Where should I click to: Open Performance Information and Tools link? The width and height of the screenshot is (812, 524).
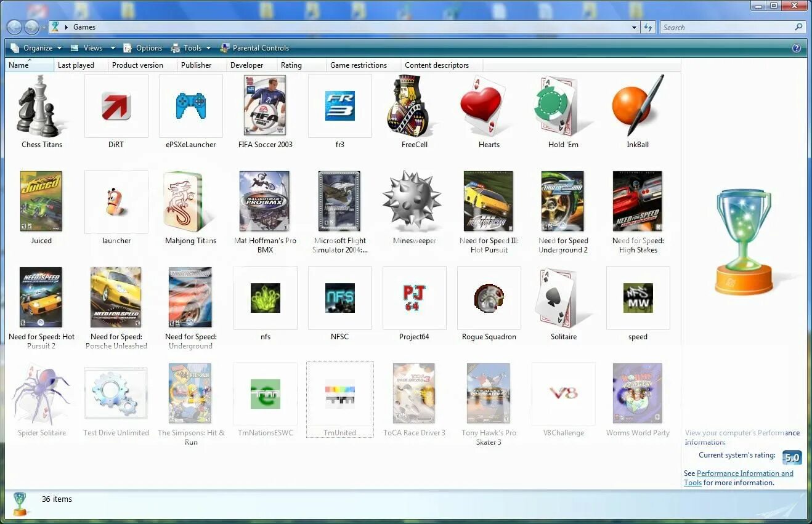(x=739, y=478)
